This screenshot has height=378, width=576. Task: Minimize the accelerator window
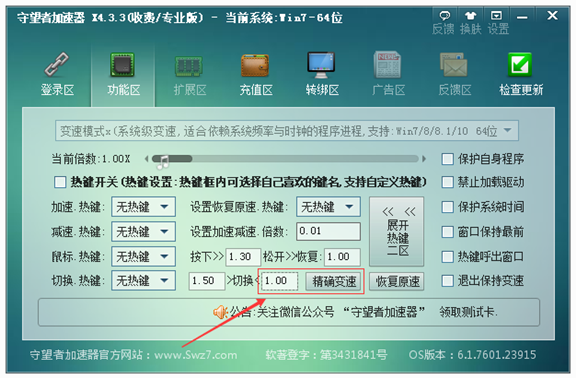(x=522, y=17)
